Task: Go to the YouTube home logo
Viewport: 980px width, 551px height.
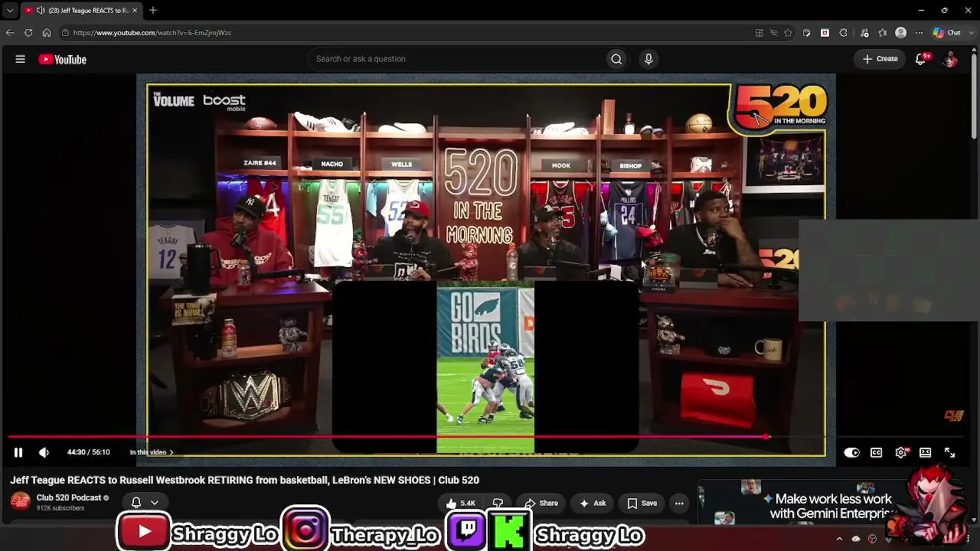Action: (63, 59)
